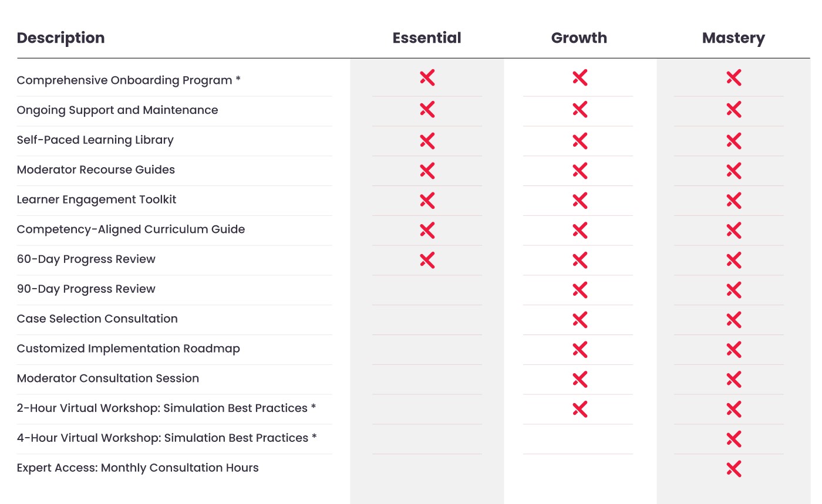The height and width of the screenshot is (504, 822).
Task: Click the Growth mark for Case Selection Consultation
Action: tap(580, 320)
